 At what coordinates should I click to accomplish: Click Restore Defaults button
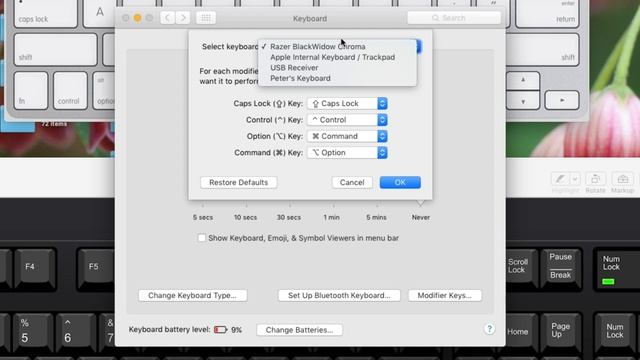[x=238, y=182]
